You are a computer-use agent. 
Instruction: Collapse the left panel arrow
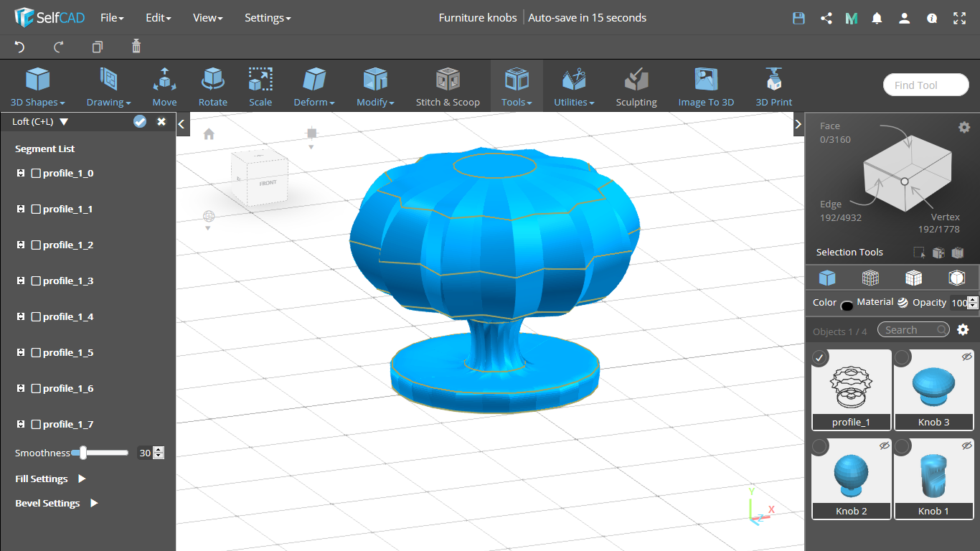182,124
